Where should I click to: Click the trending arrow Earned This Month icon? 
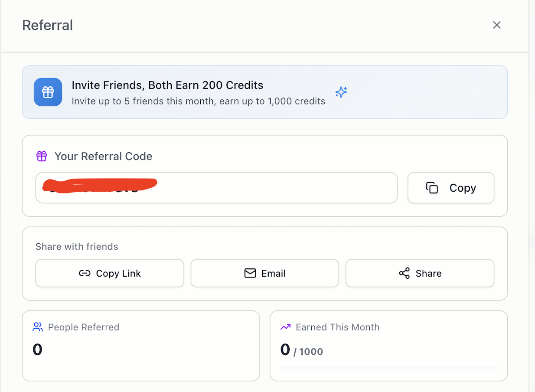(x=285, y=327)
